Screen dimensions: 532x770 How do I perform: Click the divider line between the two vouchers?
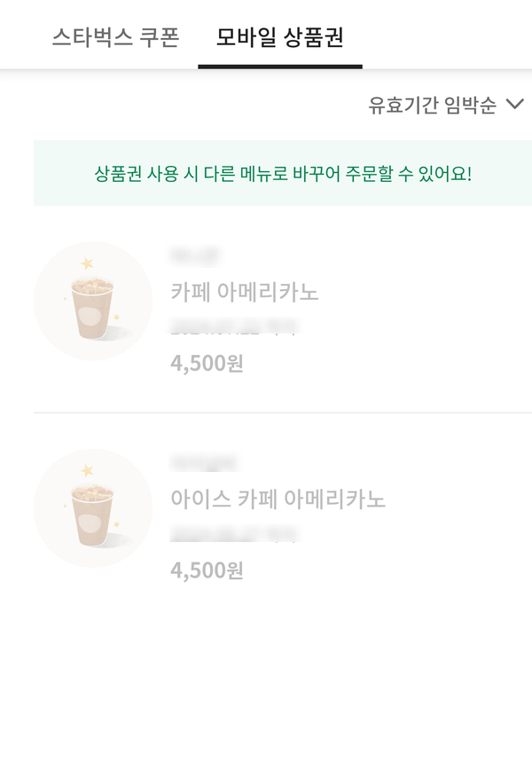tap(283, 412)
